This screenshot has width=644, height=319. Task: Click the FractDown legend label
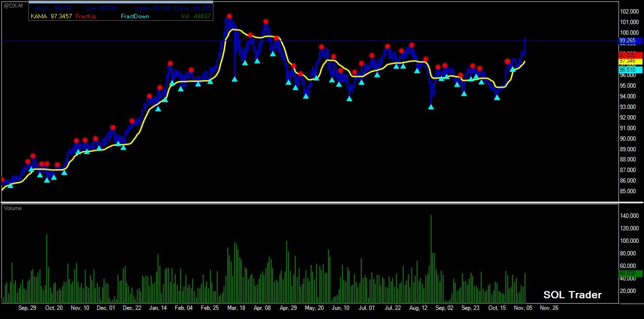click(135, 16)
